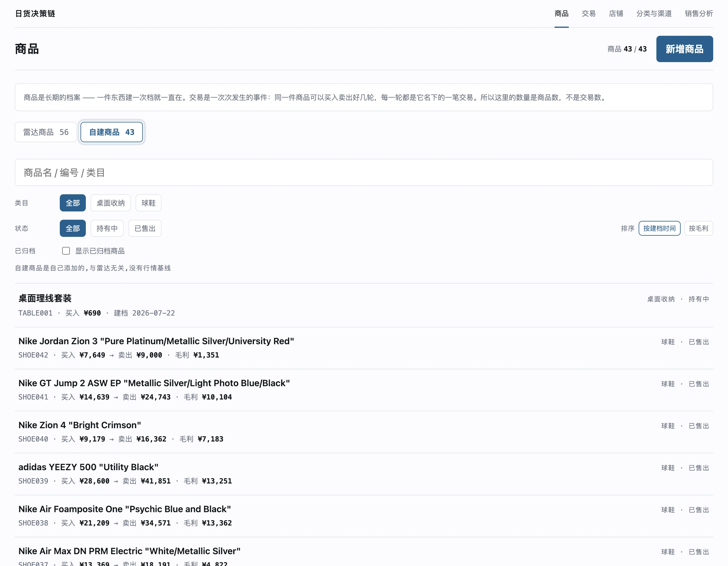Click the 卖出 ¥16,362 price
Screen dimensions: 728x566
tap(142, 439)
